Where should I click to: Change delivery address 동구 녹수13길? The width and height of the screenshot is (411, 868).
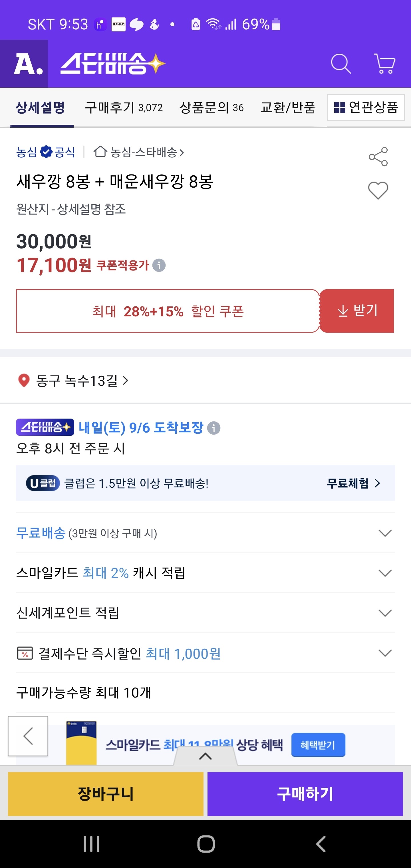pyautogui.click(x=77, y=381)
